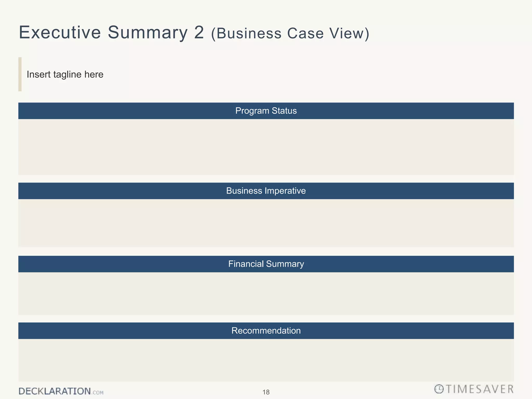The height and width of the screenshot is (399, 532).
Task: Click the empty box under Program Status
Action: (x=266, y=147)
